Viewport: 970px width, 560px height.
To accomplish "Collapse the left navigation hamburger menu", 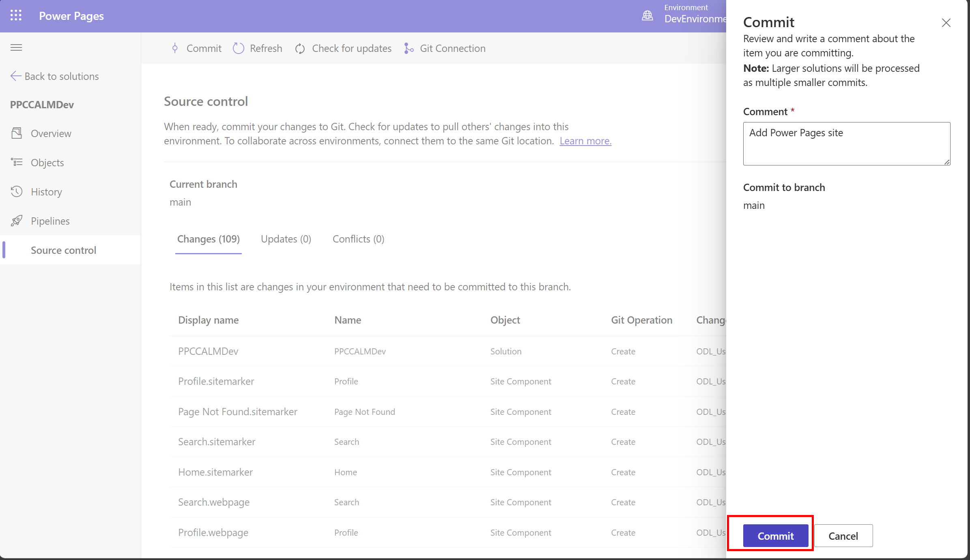I will click(16, 48).
